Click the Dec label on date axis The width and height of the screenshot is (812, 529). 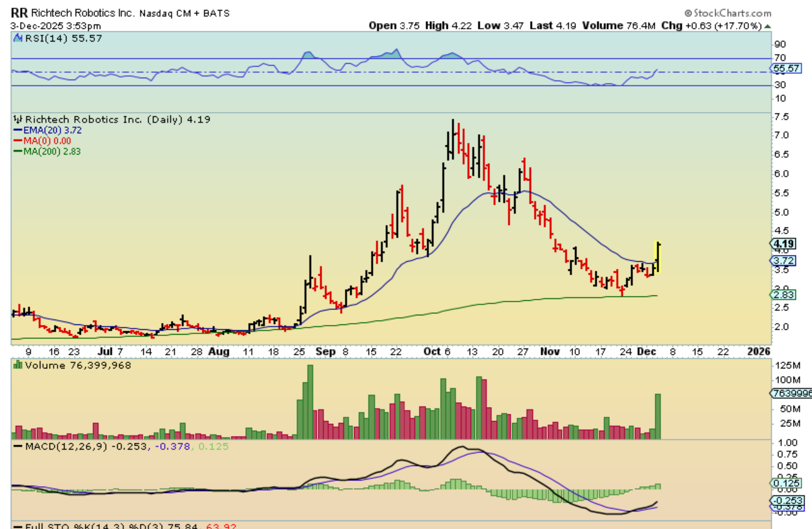tap(646, 351)
